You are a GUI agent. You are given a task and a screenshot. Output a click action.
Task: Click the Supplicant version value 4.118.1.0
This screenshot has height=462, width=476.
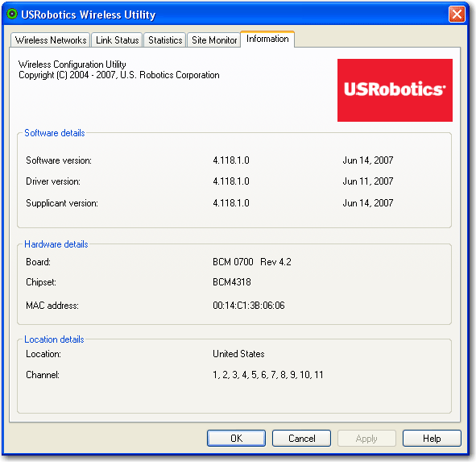coord(231,202)
